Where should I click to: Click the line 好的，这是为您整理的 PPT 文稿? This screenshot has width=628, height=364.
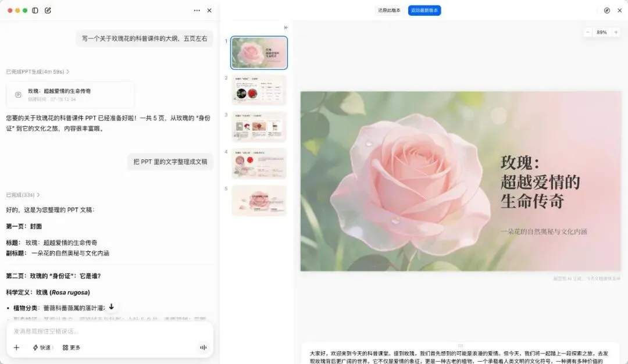(50, 210)
